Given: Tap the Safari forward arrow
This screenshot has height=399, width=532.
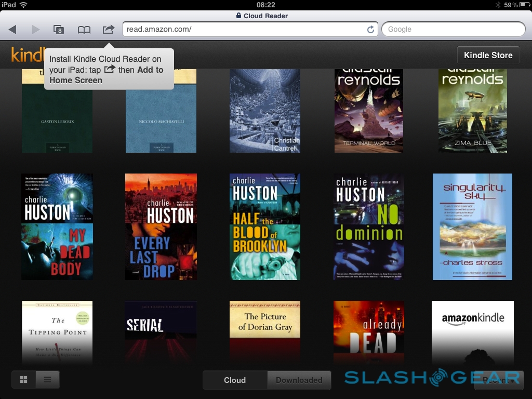Looking at the screenshot, I should [x=36, y=30].
